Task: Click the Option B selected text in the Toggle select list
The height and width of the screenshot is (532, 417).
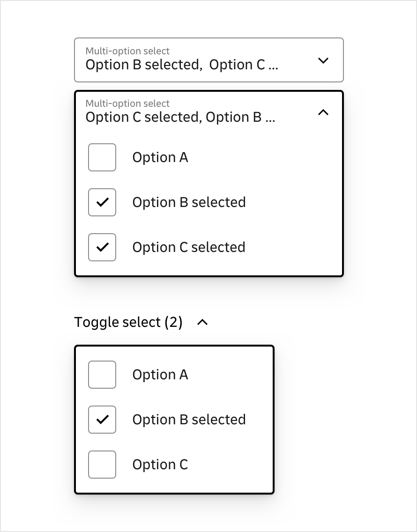Action: (x=189, y=420)
